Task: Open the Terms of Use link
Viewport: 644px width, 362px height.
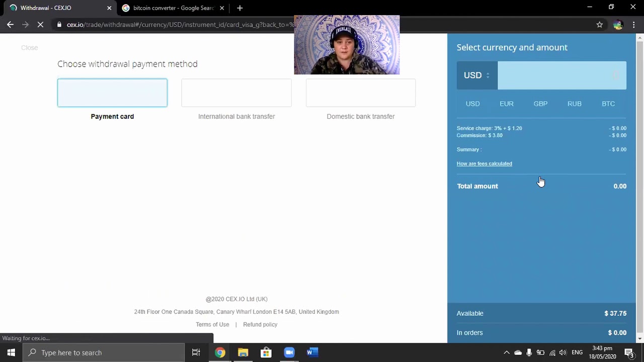Action: pyautogui.click(x=212, y=324)
